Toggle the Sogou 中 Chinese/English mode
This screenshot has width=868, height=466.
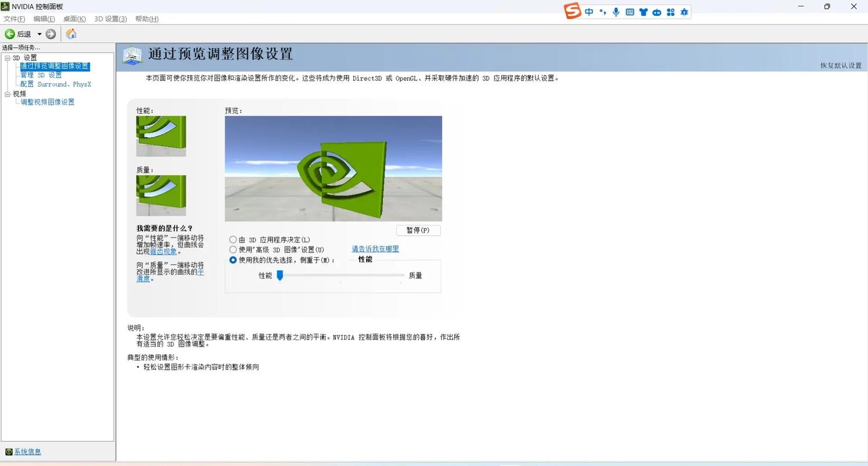click(589, 12)
